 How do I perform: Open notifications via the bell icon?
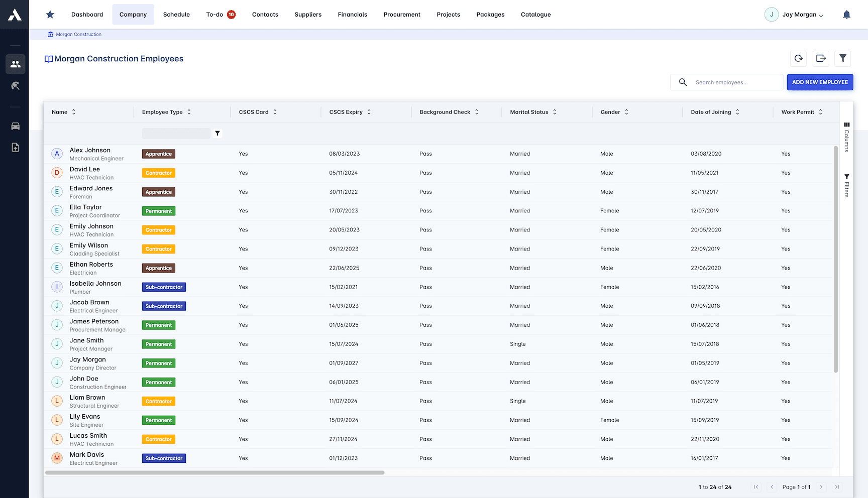pyautogui.click(x=847, y=15)
